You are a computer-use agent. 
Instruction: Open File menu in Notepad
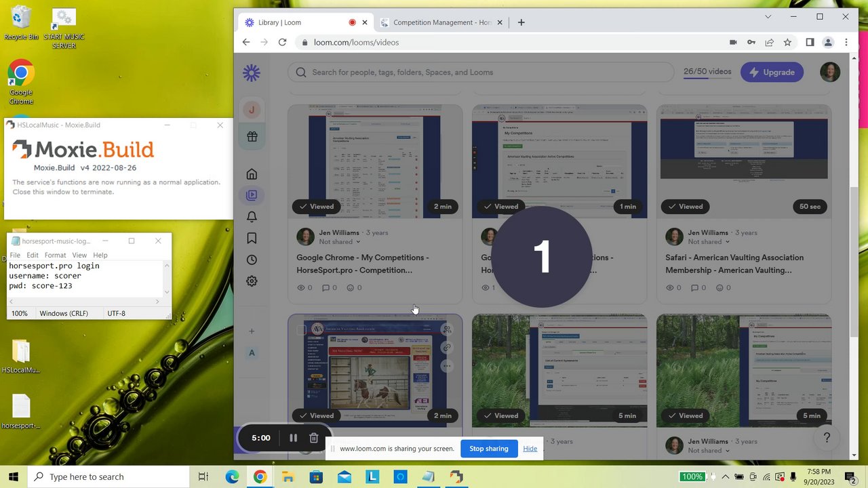pyautogui.click(x=15, y=255)
